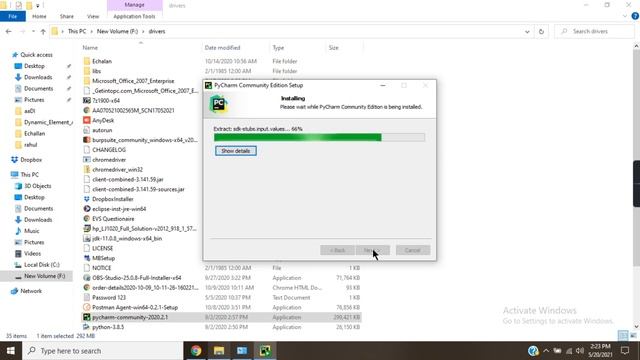This screenshot has height=360, width=640.
Task: Click Show details in PyCharm setup
Action: 236,151
